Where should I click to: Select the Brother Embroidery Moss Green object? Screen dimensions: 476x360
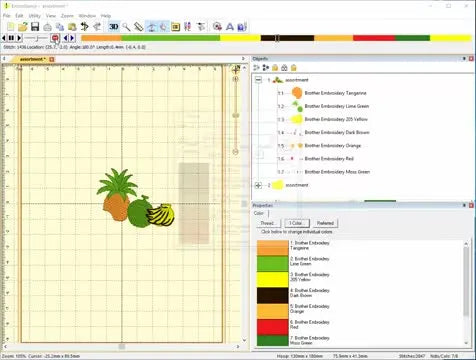pyautogui.click(x=337, y=172)
